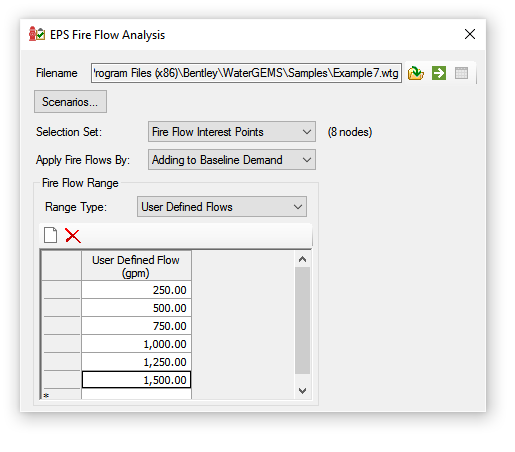Click the table vertical scrollbar thumb

click(302, 320)
